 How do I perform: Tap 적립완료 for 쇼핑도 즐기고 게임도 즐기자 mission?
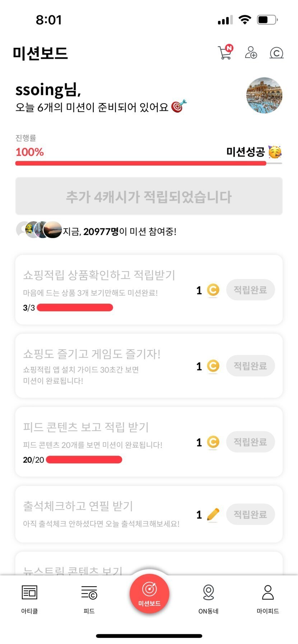[250, 366]
